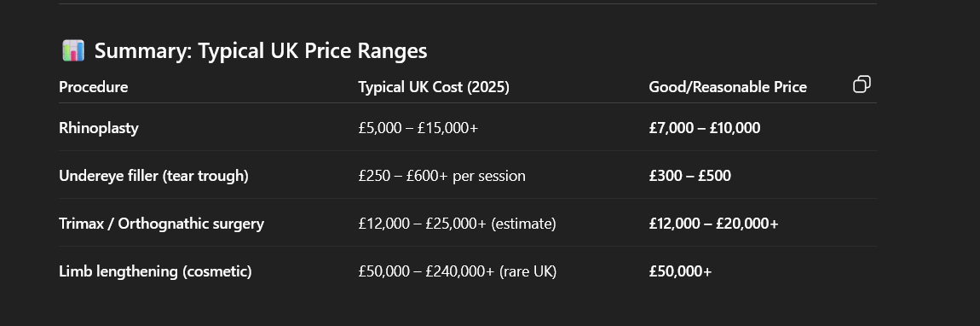The height and width of the screenshot is (326, 980).
Task: Click the Procedure column header
Action: (x=93, y=87)
